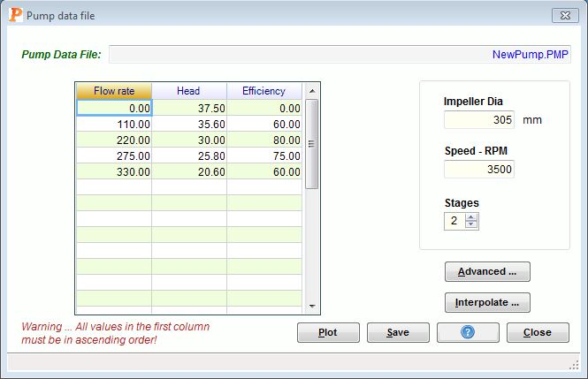Decrease Stages with the down spinner arrow

pos(471,224)
